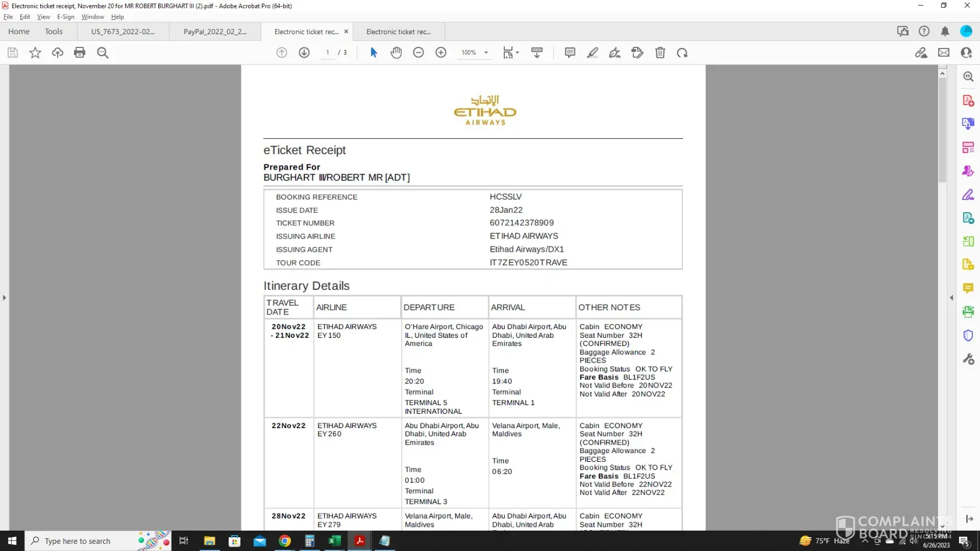Switch to PayPal_2022_02_2 tab
The height and width of the screenshot is (551, 980).
(215, 32)
